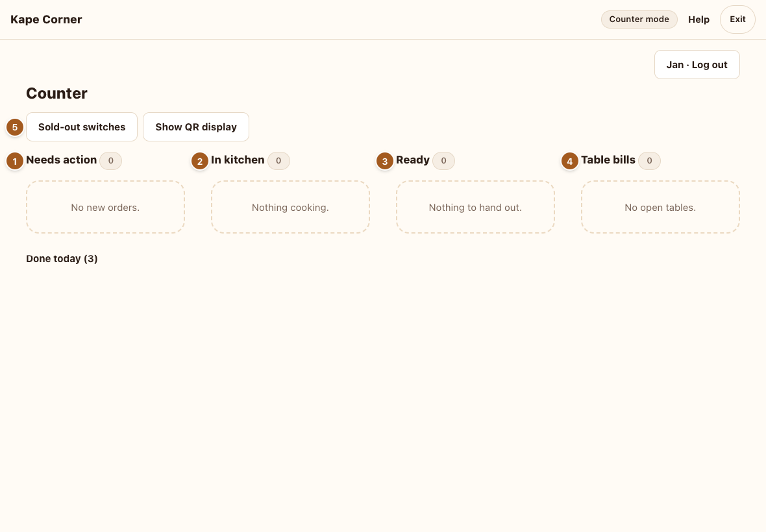Open the Help page
Image resolution: width=766 pixels, height=532 pixels.
698,19
